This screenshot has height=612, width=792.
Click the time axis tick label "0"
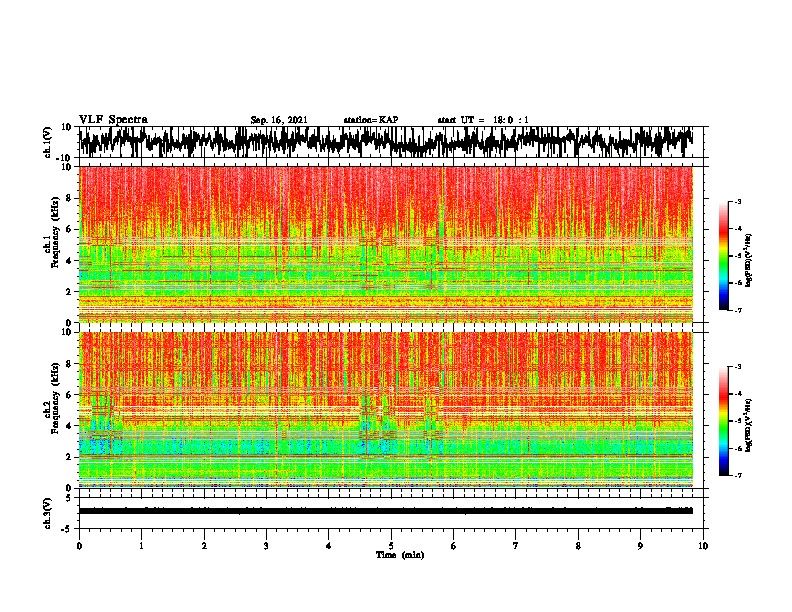click(79, 546)
